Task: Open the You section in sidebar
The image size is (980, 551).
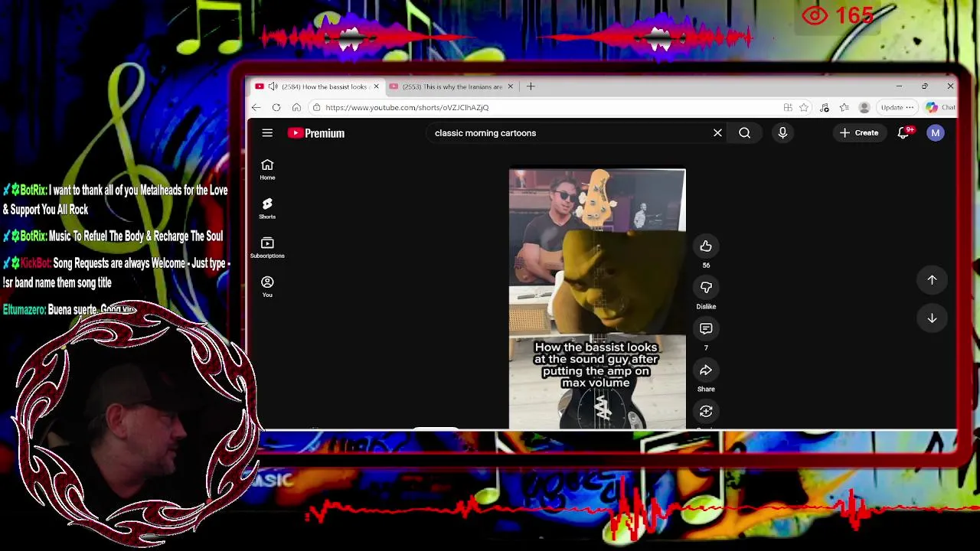Action: coord(267,287)
